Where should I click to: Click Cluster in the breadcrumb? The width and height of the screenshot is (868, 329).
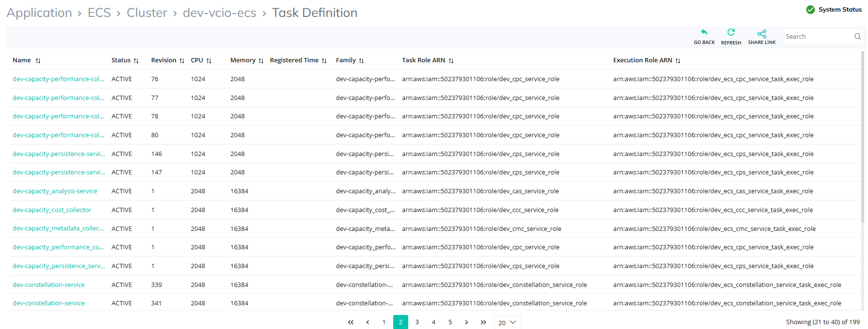coord(147,13)
